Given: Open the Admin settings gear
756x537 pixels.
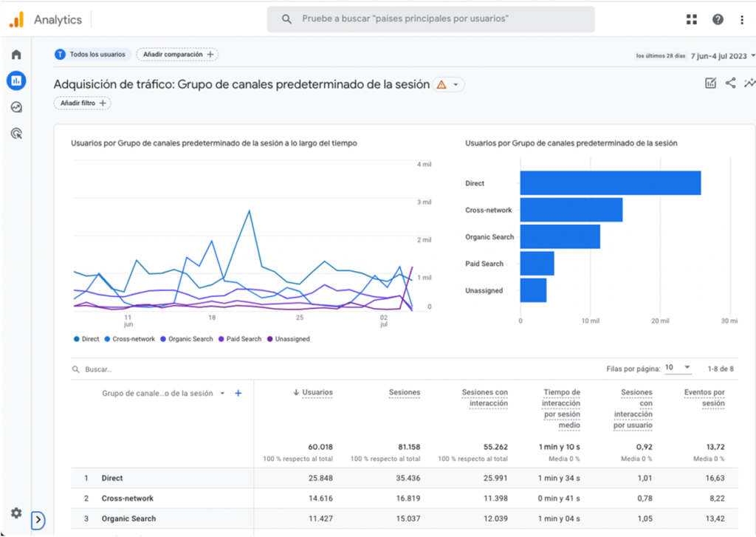Looking at the screenshot, I should tap(16, 513).
